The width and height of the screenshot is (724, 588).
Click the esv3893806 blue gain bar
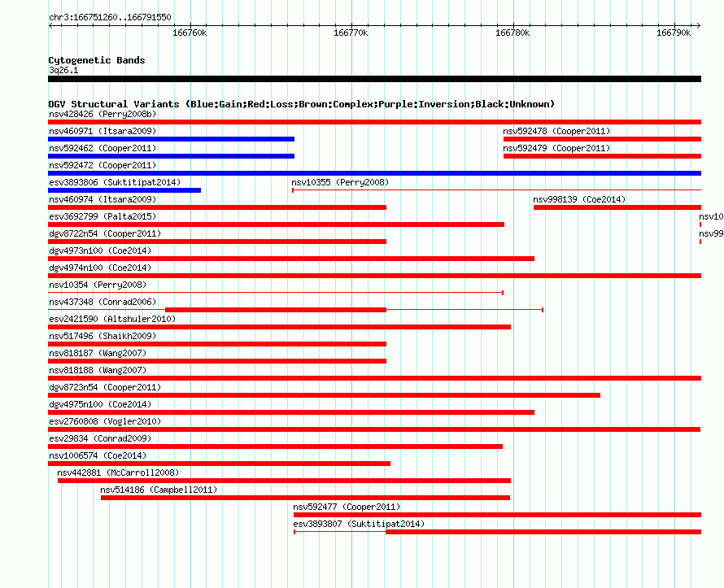tap(124, 190)
